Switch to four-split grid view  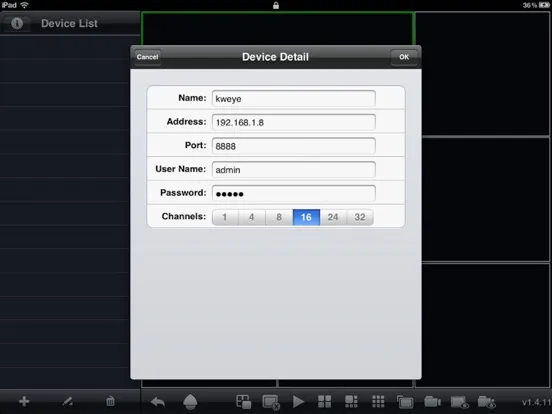click(325, 401)
